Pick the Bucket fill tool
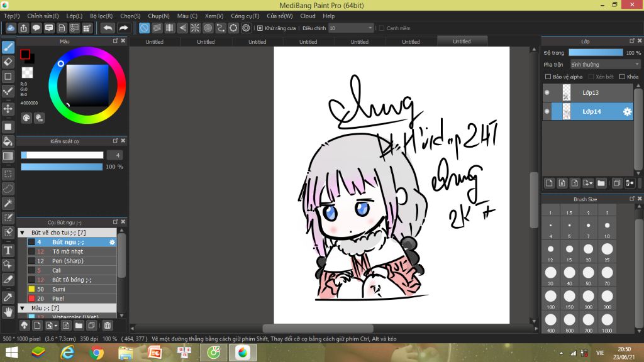Viewport: 644px width, 362px height. pos(8,141)
